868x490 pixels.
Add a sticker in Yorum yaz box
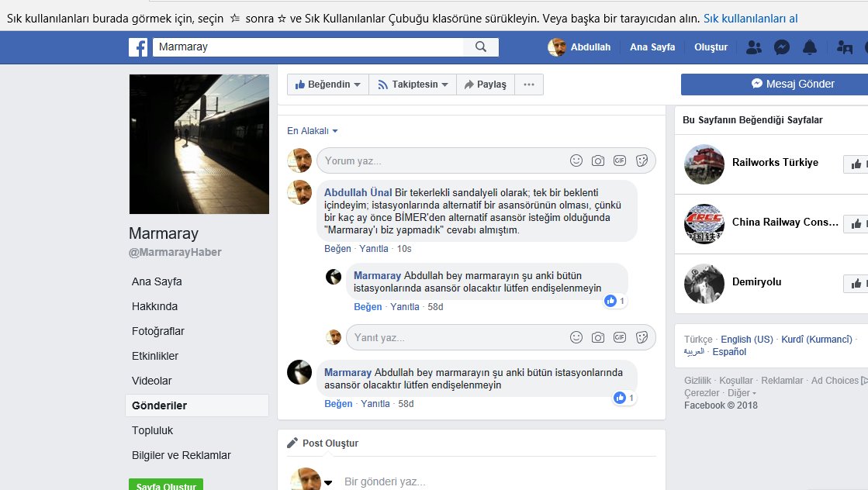[641, 160]
